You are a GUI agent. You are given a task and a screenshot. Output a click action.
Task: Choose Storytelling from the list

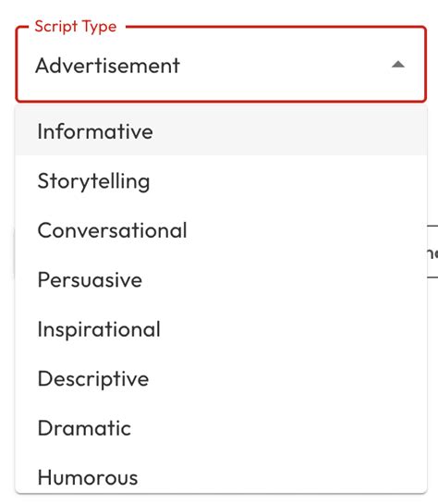coord(221,180)
